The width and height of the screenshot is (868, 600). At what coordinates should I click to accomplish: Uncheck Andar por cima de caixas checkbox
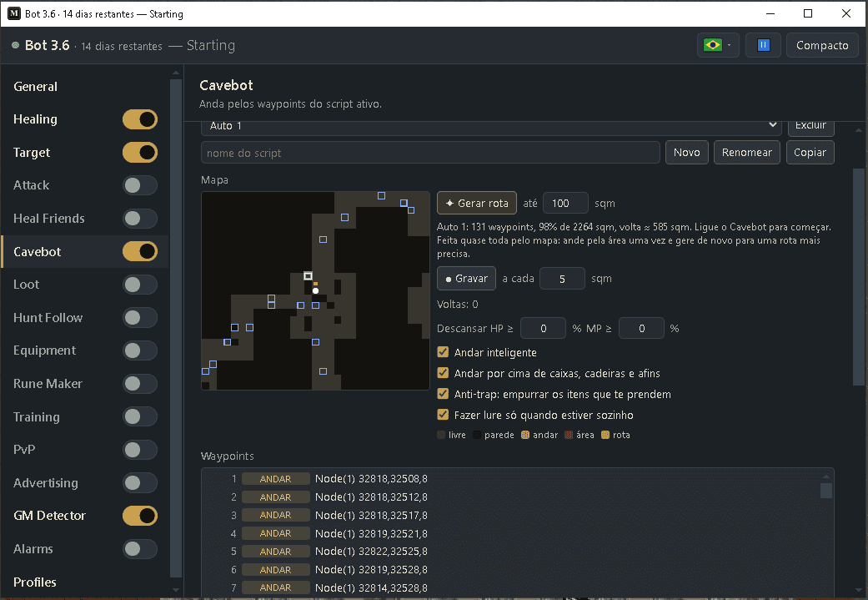coord(443,373)
